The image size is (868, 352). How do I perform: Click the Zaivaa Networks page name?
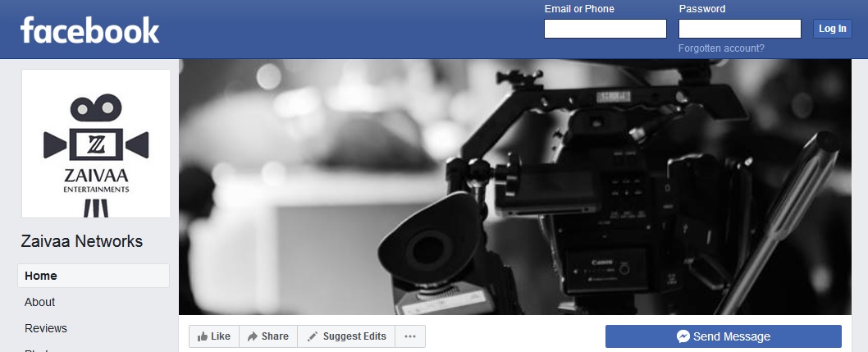tap(82, 241)
